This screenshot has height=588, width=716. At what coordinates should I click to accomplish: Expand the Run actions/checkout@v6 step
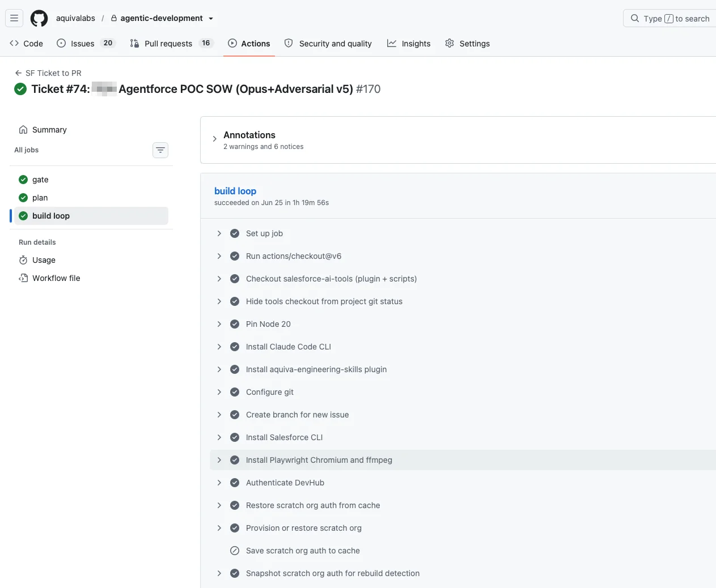click(x=219, y=256)
